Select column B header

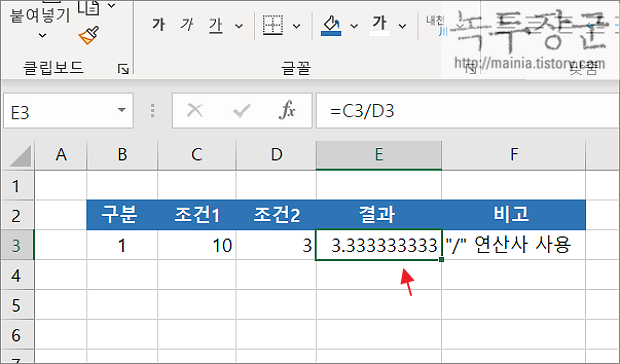tap(122, 155)
